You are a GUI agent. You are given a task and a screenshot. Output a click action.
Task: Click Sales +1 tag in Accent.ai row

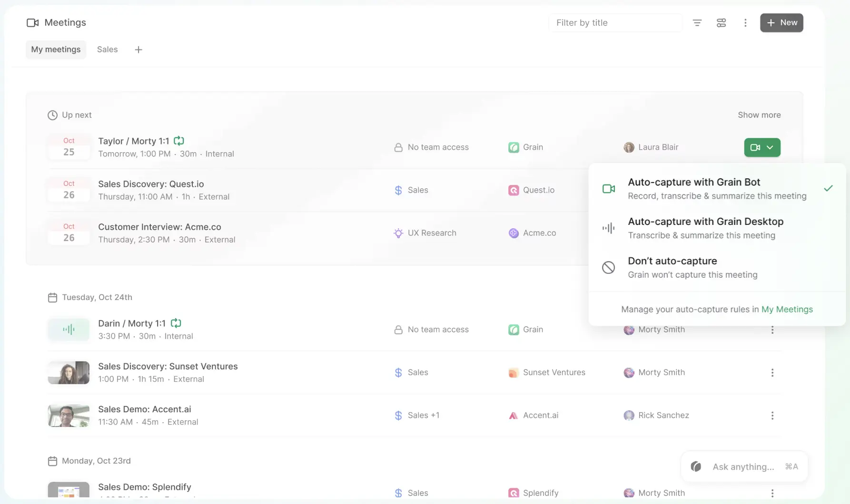click(x=423, y=416)
